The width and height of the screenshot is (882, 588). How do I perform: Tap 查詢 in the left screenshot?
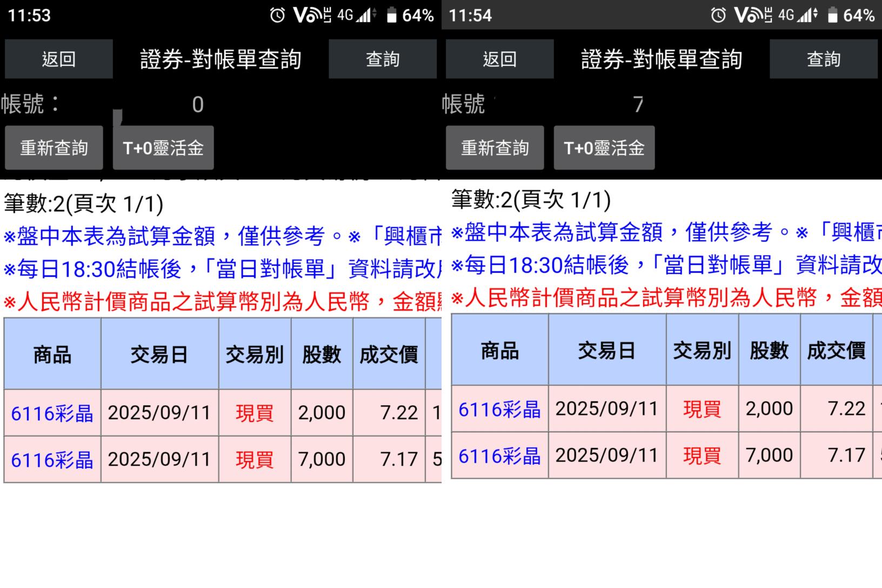(383, 59)
